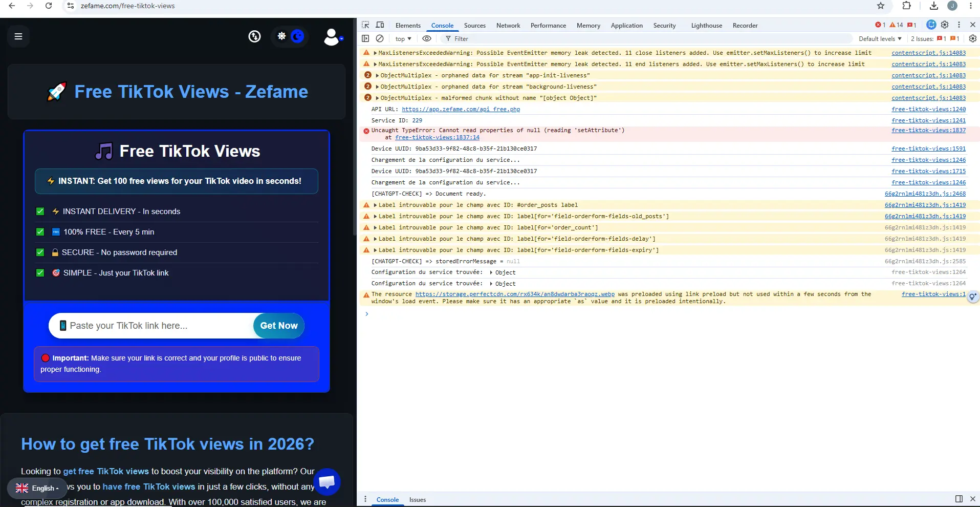The image size is (980, 507).
Task: Expand the '#order_posts label' warning
Action: click(x=375, y=205)
